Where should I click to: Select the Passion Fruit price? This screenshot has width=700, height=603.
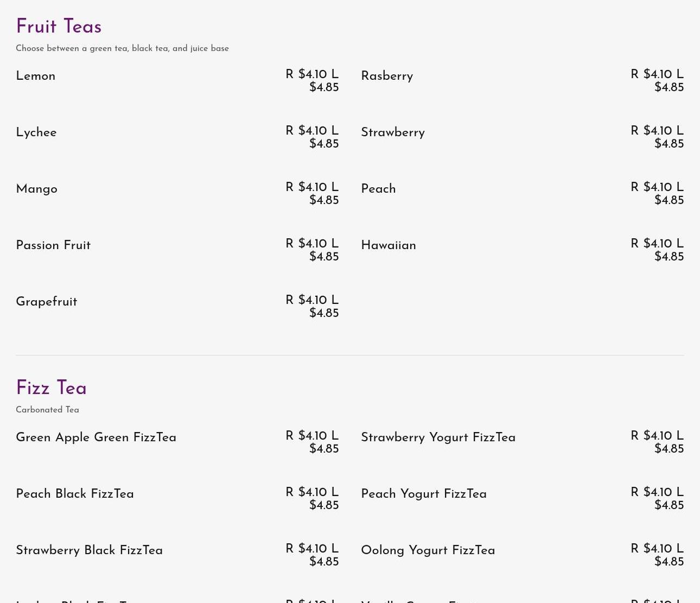click(x=312, y=250)
